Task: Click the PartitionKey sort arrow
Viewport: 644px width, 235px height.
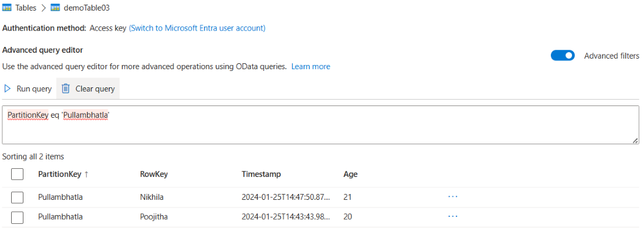Action: point(87,174)
